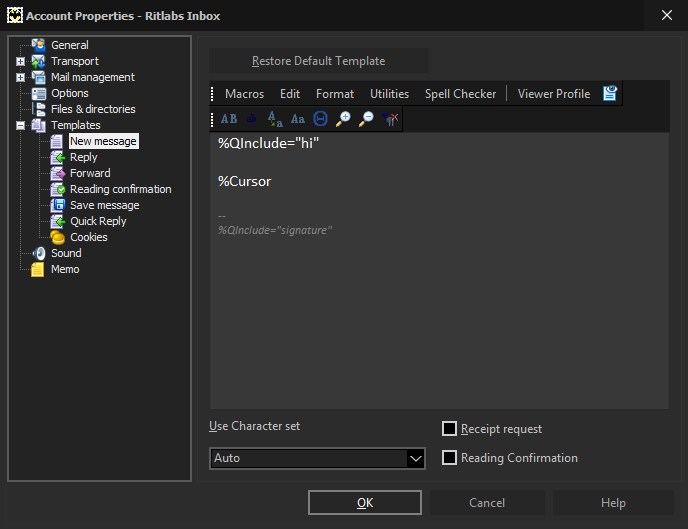The image size is (688, 529).
Task: Click the Quick Reply arrow icon
Action: pos(57,221)
